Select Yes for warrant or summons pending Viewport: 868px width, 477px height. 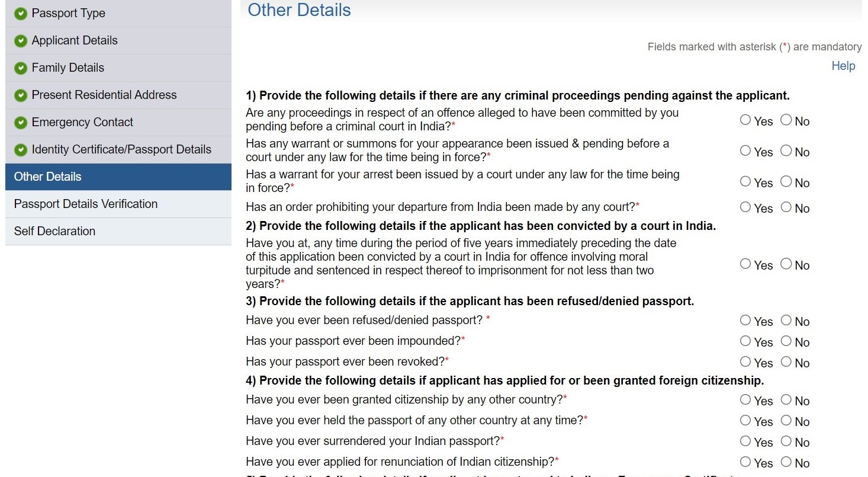click(745, 151)
